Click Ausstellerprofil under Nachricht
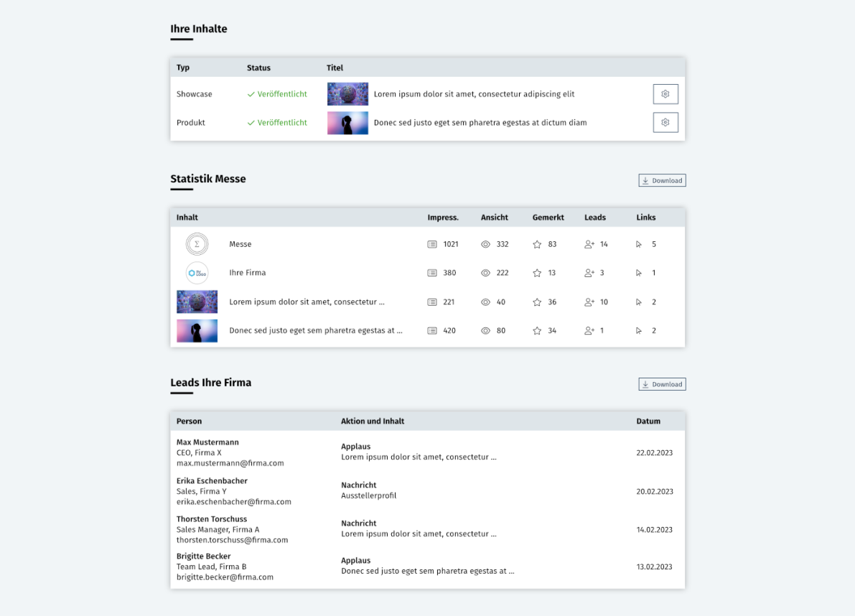The height and width of the screenshot is (616, 855). [x=368, y=495]
